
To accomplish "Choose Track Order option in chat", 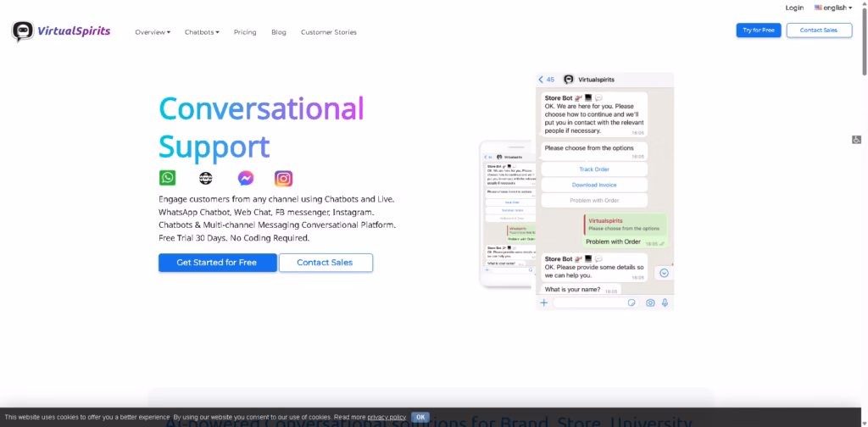I will tap(594, 169).
